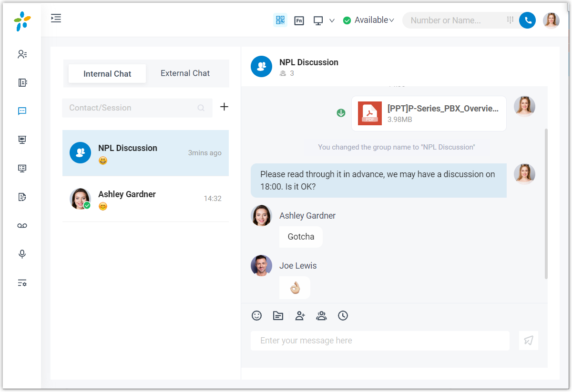Switch to the Internal Chat tab
The width and height of the screenshot is (572, 392).
click(107, 74)
